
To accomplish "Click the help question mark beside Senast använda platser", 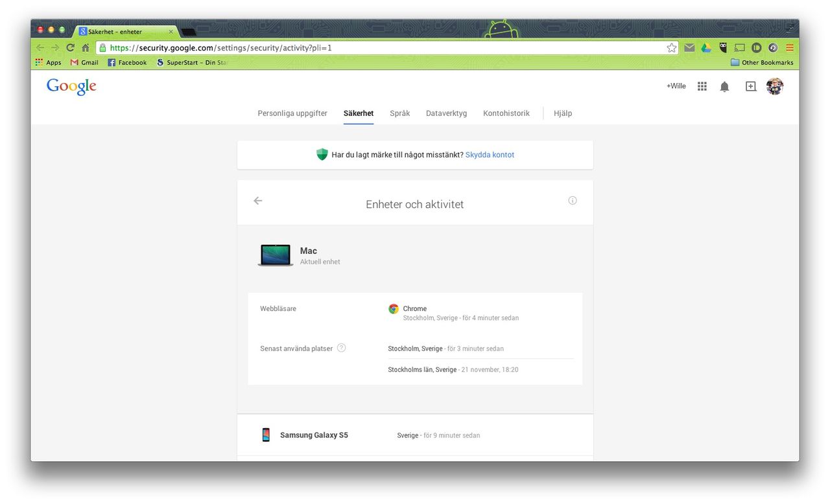I will [342, 348].
